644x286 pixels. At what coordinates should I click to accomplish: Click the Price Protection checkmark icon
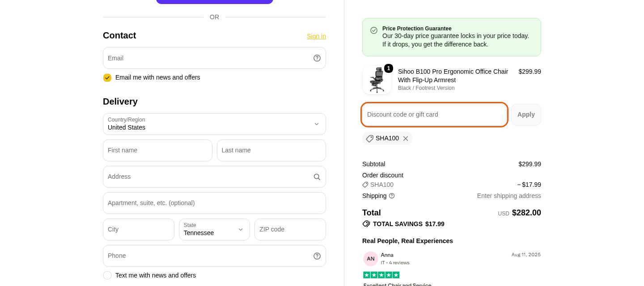point(374,30)
